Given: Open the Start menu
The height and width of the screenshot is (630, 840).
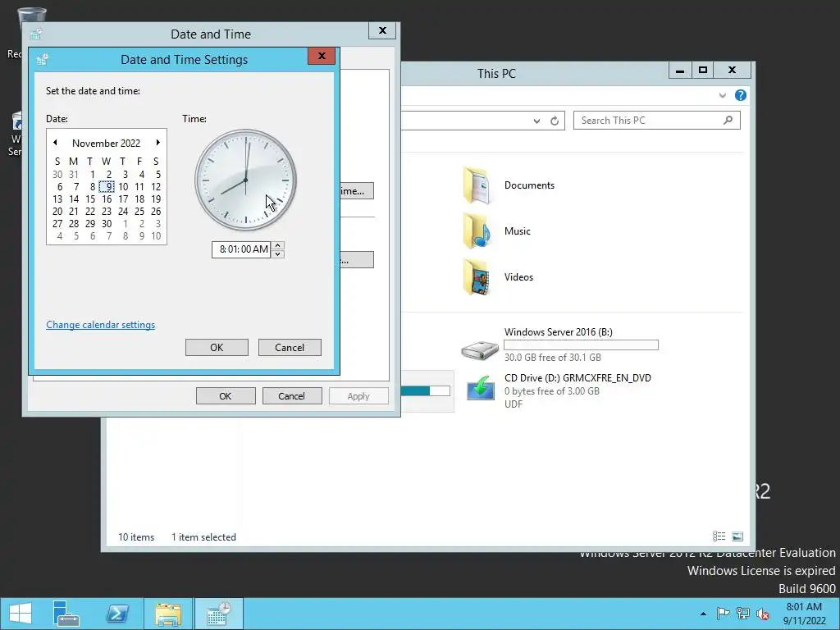Looking at the screenshot, I should tap(21, 614).
